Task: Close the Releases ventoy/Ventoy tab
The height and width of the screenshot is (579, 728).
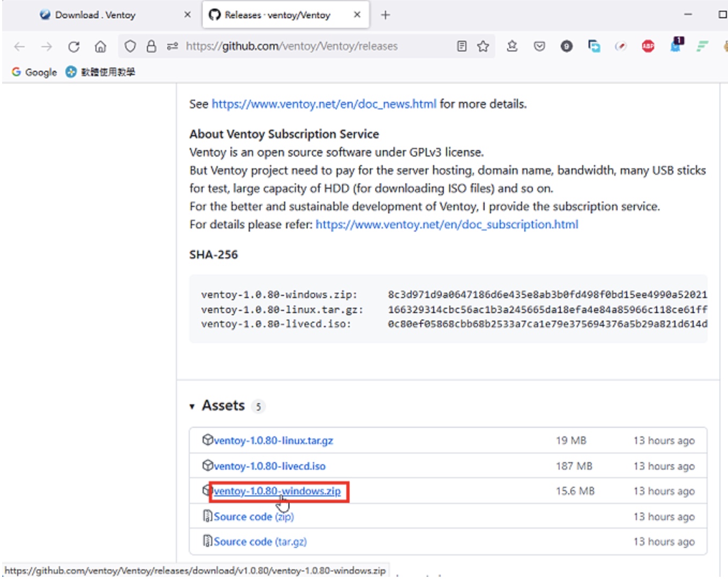Action: pos(357,15)
